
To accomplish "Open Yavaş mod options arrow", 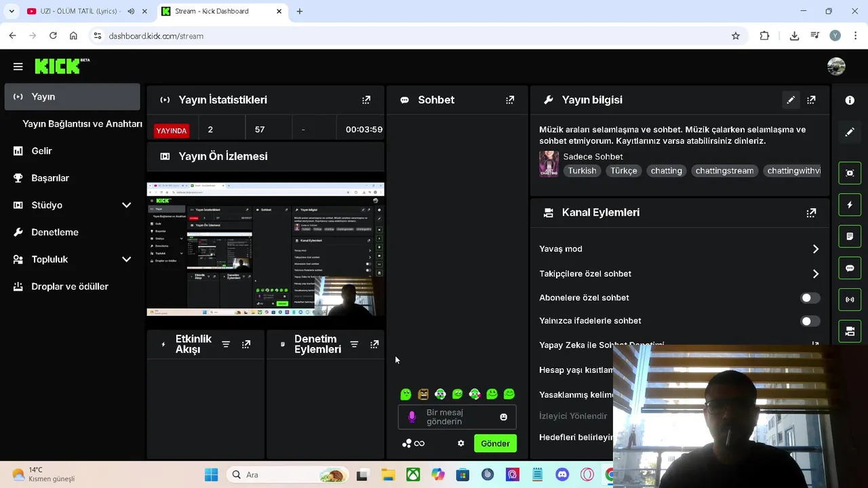I will pyautogui.click(x=815, y=249).
